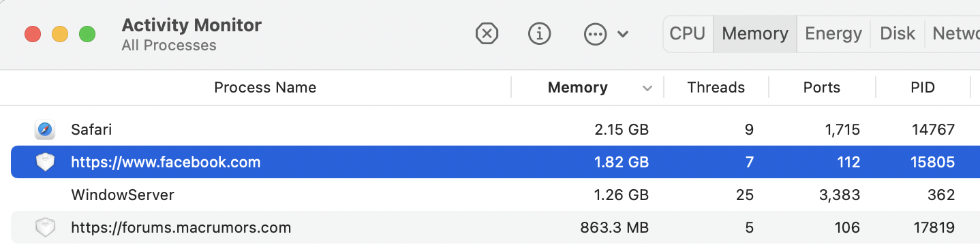Sort processes by the Ports column

click(x=822, y=88)
